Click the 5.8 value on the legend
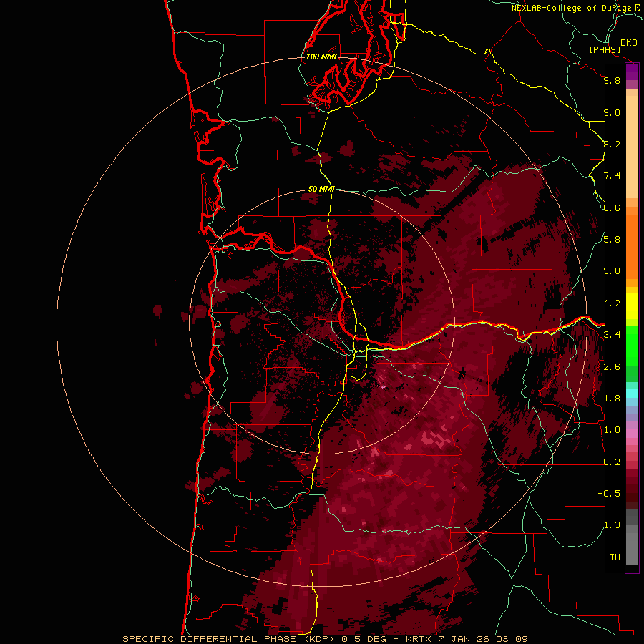644x644 pixels. [x=612, y=240]
